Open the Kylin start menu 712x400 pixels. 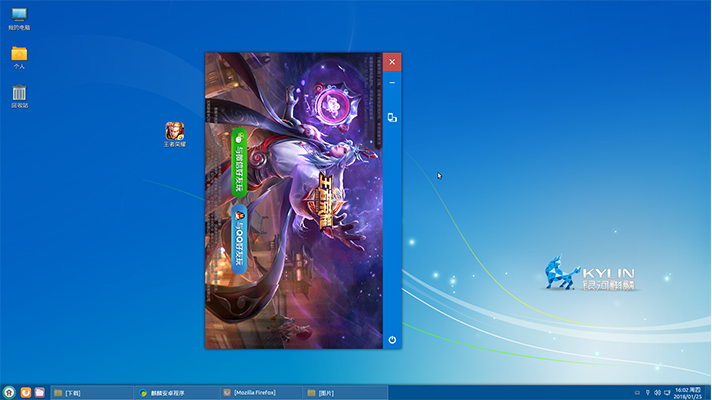tap(9, 392)
